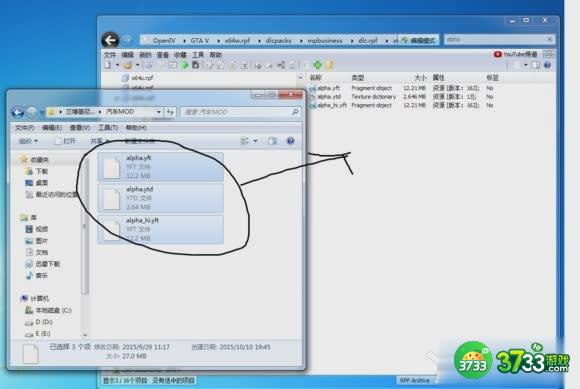The width and height of the screenshot is (580, 389).
Task: Click the 打开 button in Explorer
Action: pos(65,141)
